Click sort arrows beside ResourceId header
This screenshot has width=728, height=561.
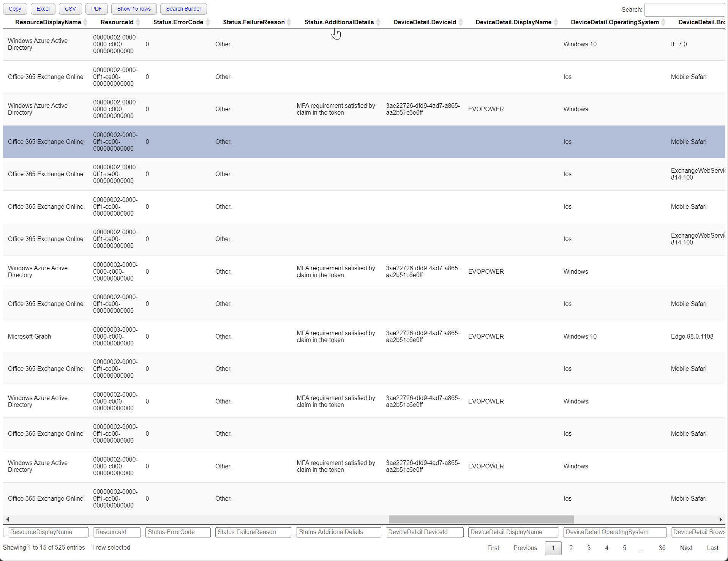pos(138,22)
